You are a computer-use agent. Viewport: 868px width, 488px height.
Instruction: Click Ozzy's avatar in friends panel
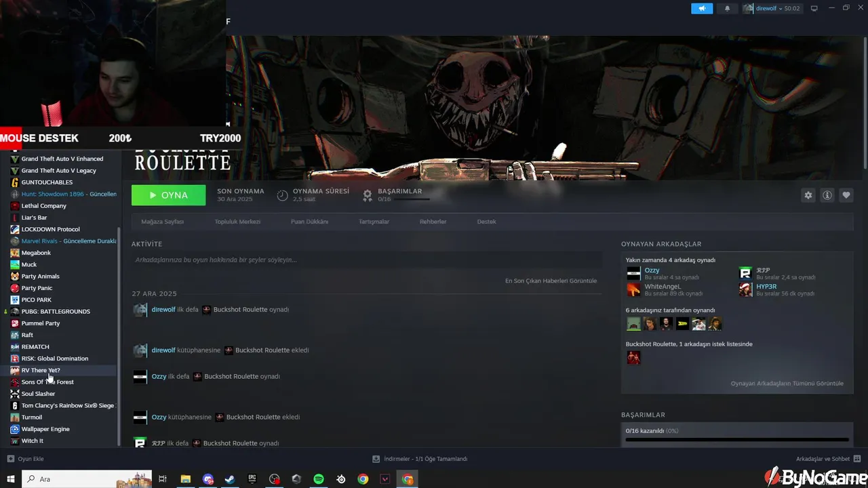pos(633,273)
